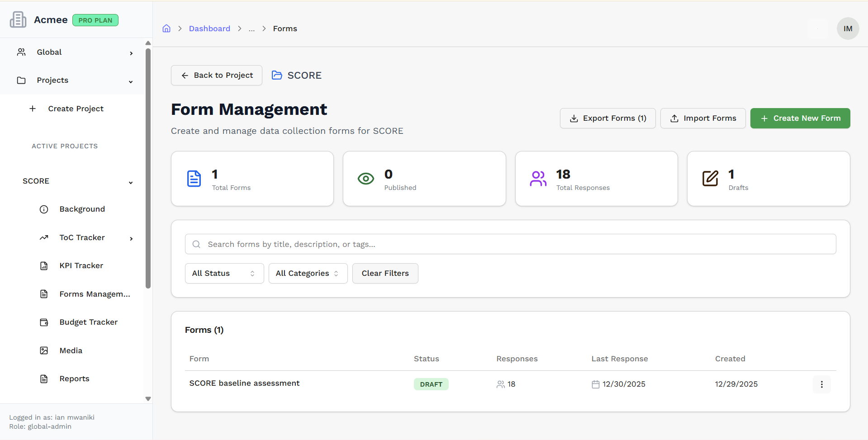The width and height of the screenshot is (868, 440).
Task: Click the Created column header
Action: (x=730, y=359)
